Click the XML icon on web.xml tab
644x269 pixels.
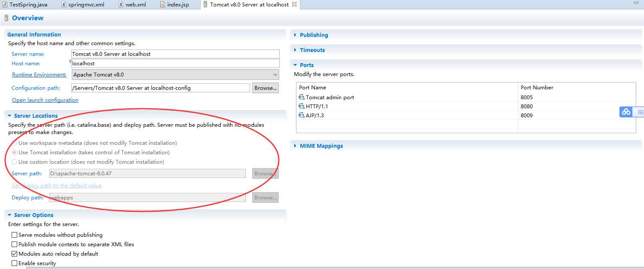click(x=121, y=5)
